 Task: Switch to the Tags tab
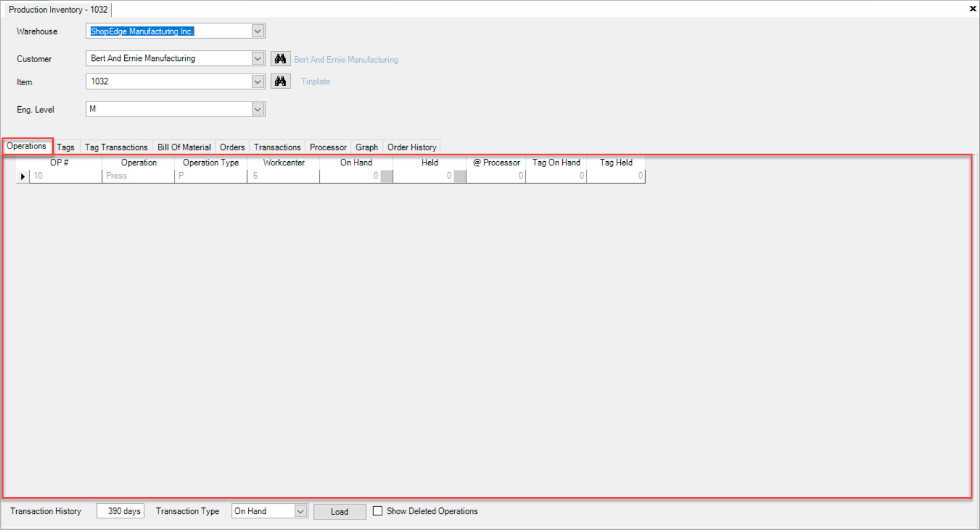[x=66, y=147]
